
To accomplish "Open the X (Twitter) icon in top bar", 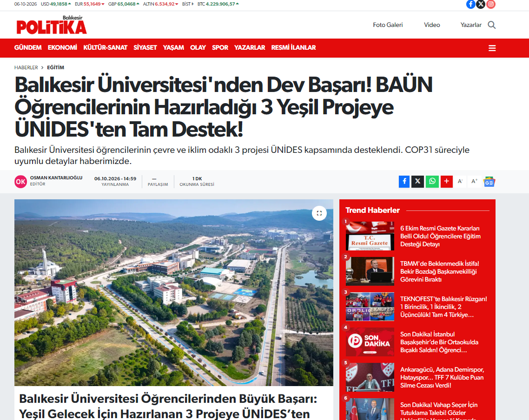I will tap(481, 4).
